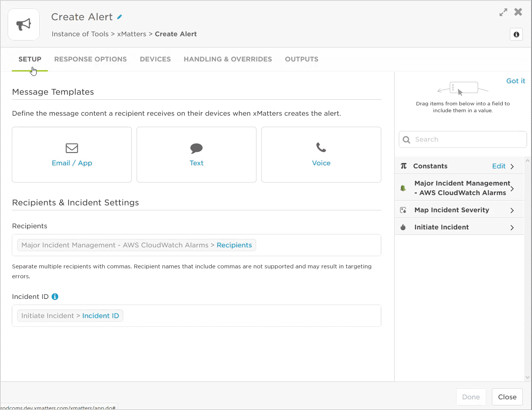Open the info icon below the close X
The width and height of the screenshot is (532, 410).
click(516, 34)
